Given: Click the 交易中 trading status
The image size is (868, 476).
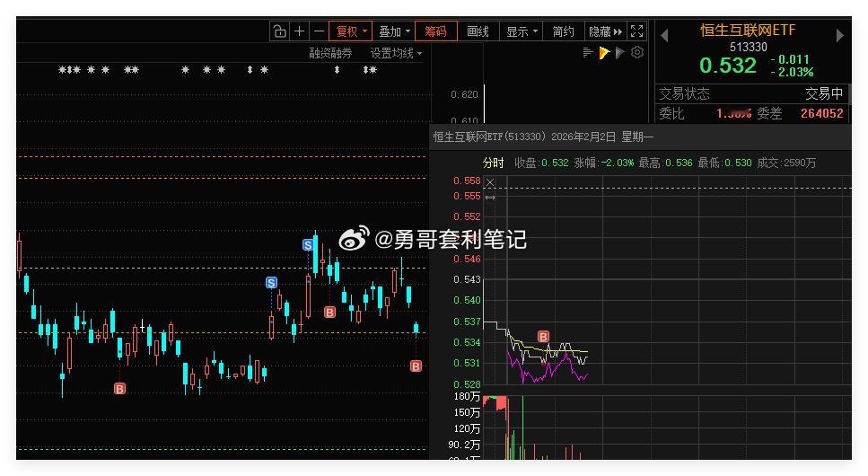Looking at the screenshot, I should coord(824,93).
